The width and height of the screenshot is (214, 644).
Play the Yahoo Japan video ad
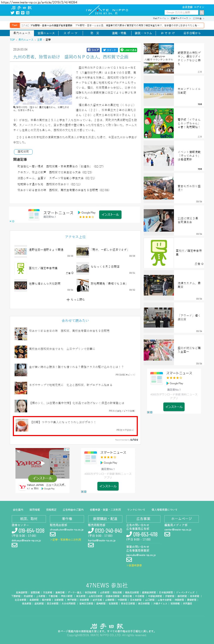(x=42, y=463)
